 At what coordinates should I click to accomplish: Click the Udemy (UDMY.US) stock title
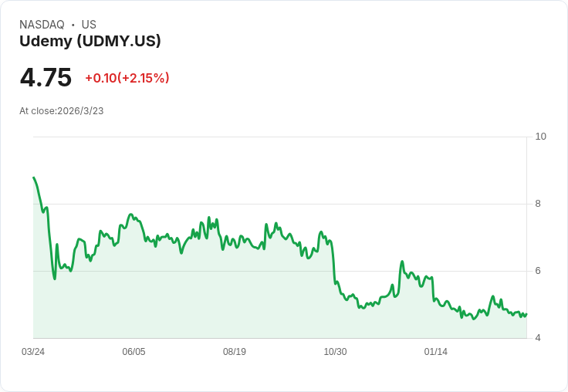pos(90,41)
